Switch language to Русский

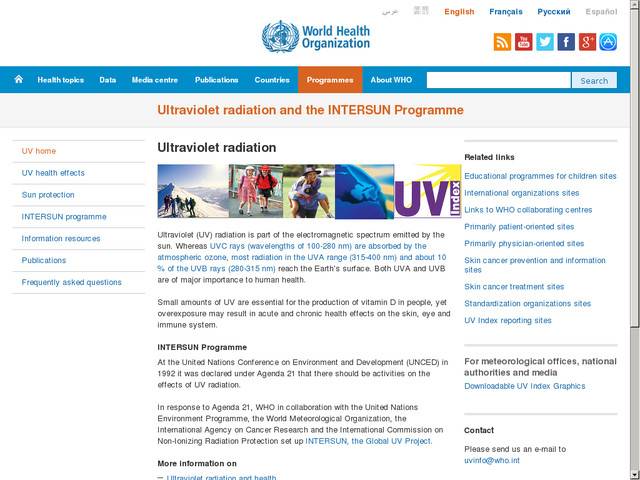[x=553, y=12]
